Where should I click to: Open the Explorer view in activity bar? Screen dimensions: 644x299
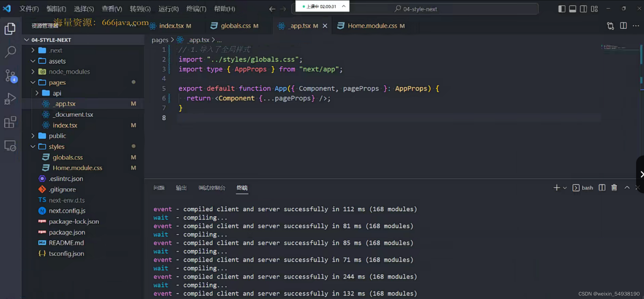pos(10,28)
